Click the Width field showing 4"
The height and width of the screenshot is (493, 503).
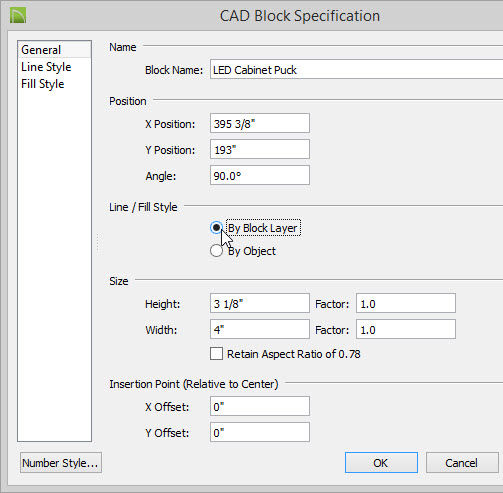click(260, 329)
